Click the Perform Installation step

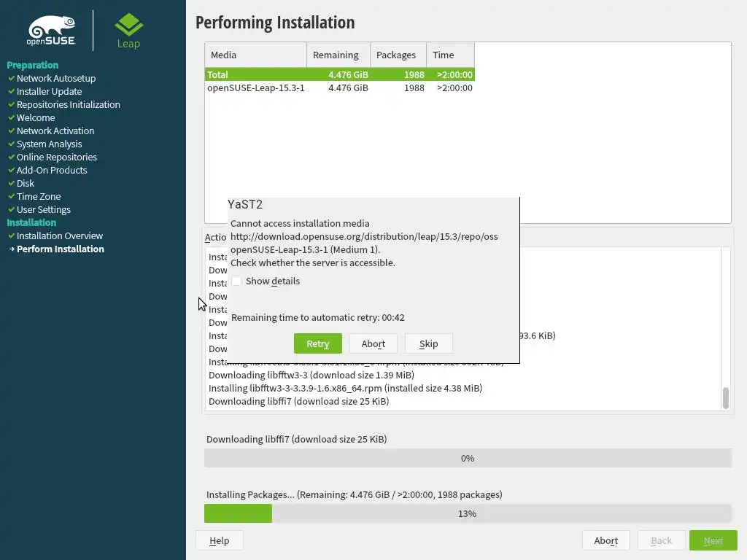pos(61,249)
